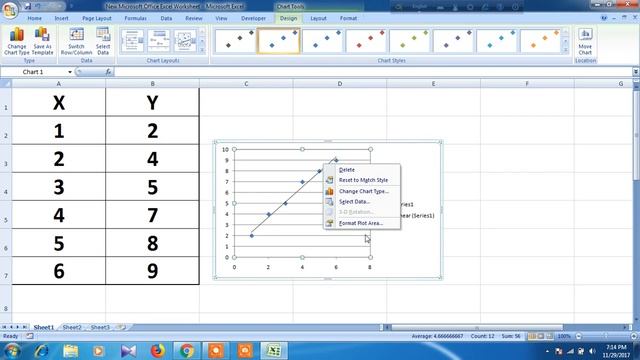Choose Change Chart Type in context menu
The width and height of the screenshot is (640, 360).
click(x=362, y=191)
